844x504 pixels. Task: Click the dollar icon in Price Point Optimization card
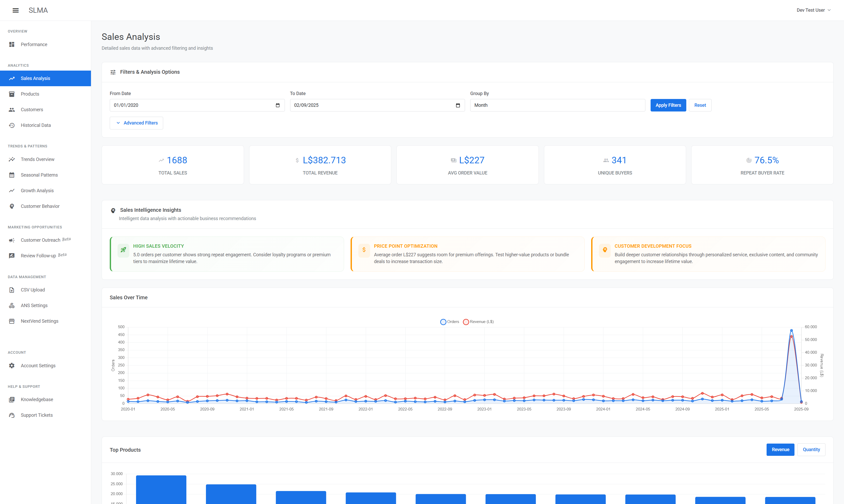click(364, 250)
